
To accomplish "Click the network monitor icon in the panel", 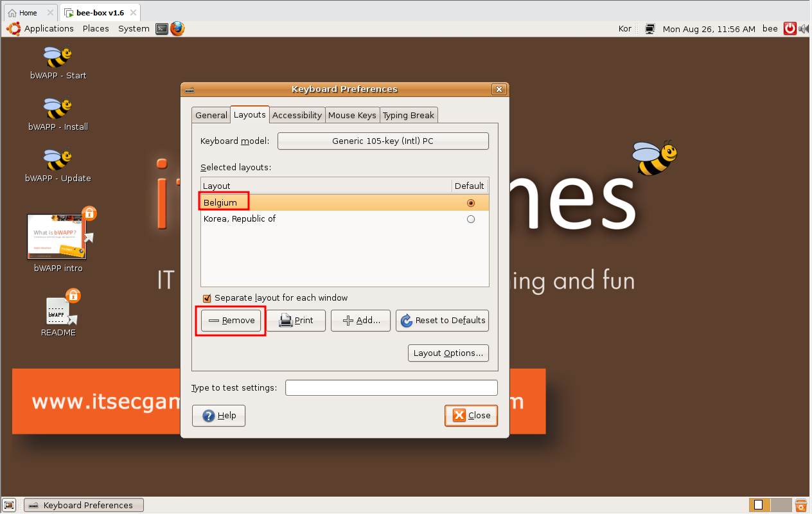I will [x=650, y=29].
